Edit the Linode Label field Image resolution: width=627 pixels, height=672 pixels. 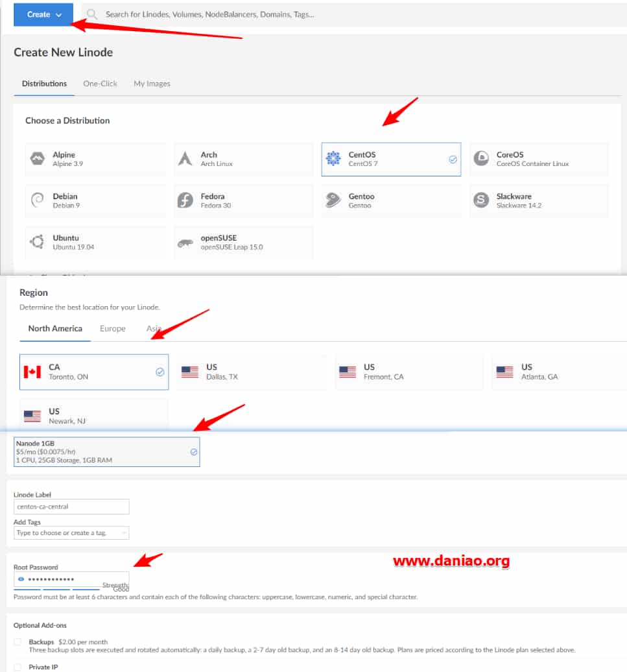pos(71,507)
